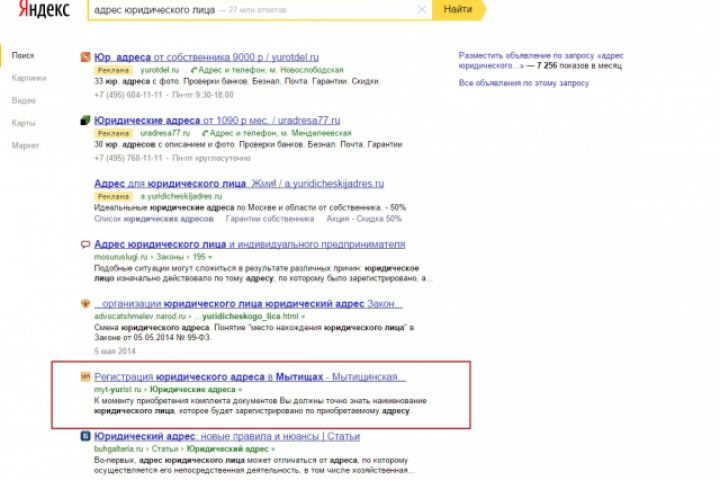Image resolution: width=720 pixels, height=480 pixels.
Task: Select the Поиск tab in the sidebar
Action: [x=23, y=56]
